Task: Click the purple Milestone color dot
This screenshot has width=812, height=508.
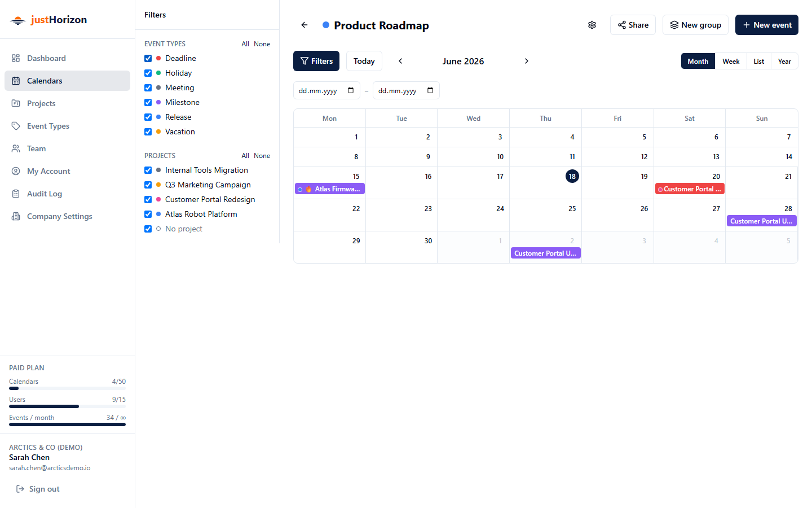Action: pos(158,102)
